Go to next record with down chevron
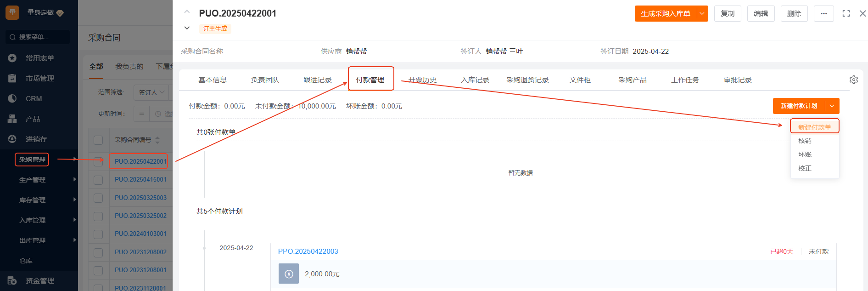Viewport: 868px width, 291px height. (x=187, y=28)
